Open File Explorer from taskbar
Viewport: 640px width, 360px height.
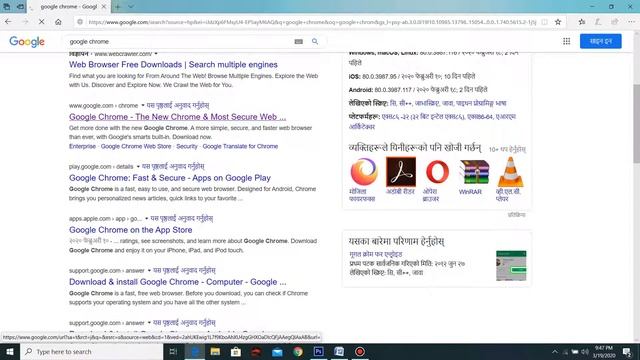point(215,351)
